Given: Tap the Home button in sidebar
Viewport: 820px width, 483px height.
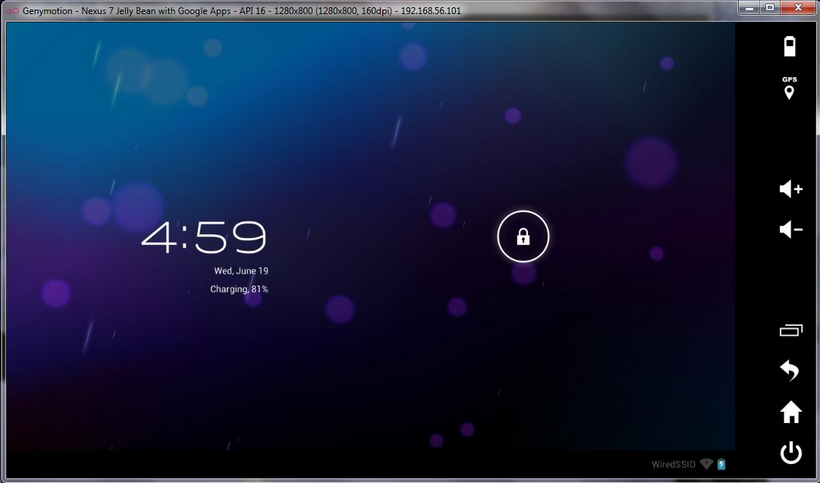Looking at the screenshot, I should click(791, 412).
